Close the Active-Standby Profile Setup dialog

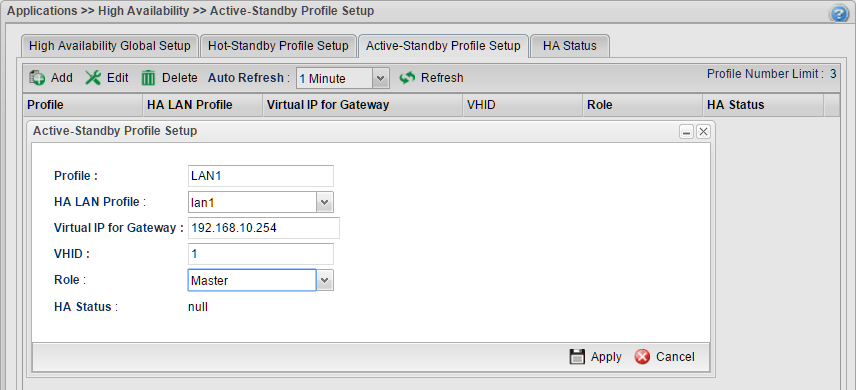[703, 132]
